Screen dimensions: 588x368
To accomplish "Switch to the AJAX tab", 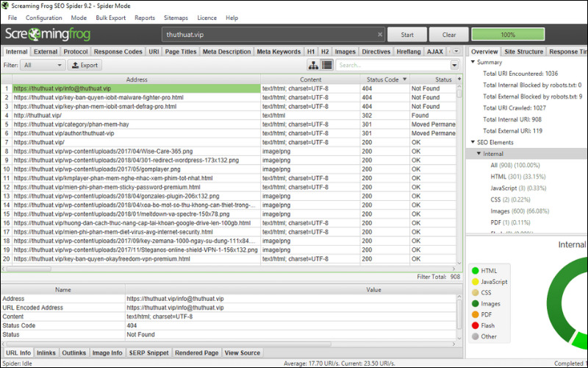I will point(435,52).
